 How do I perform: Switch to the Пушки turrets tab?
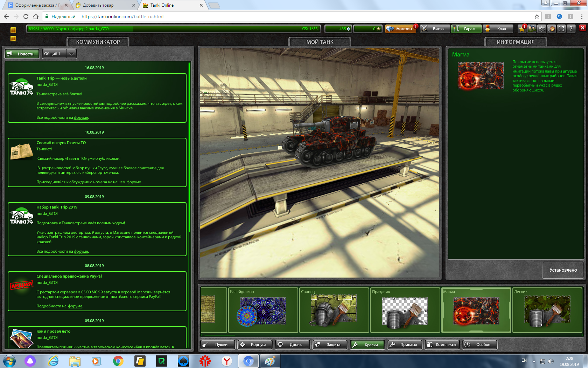tap(218, 345)
